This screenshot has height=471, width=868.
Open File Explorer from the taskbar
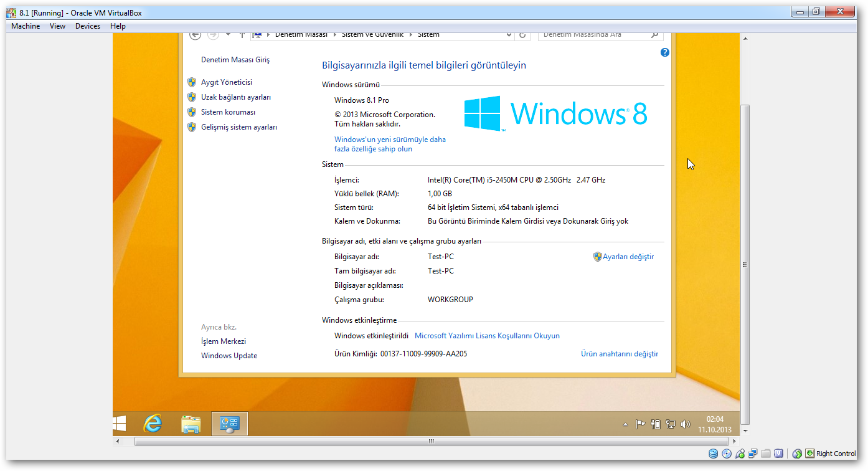coord(191,424)
